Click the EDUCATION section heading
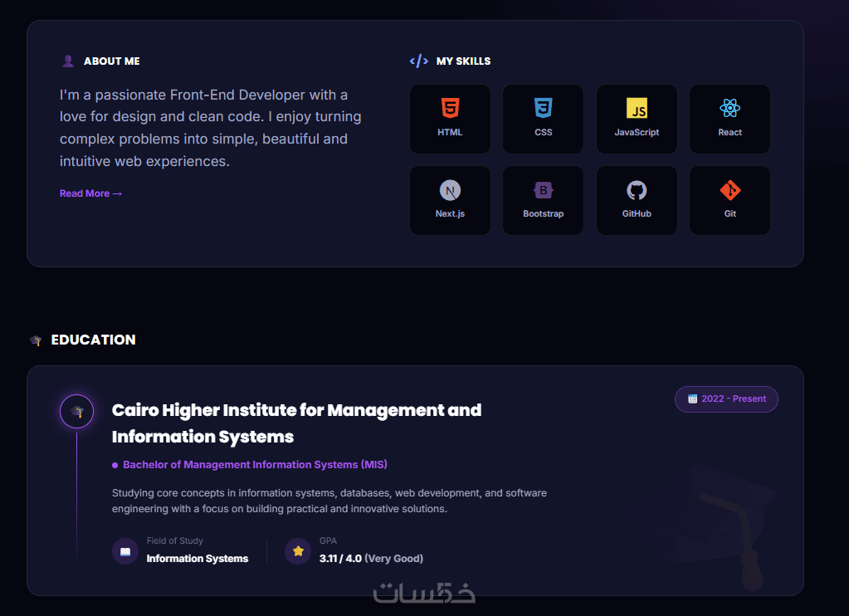 tap(93, 340)
